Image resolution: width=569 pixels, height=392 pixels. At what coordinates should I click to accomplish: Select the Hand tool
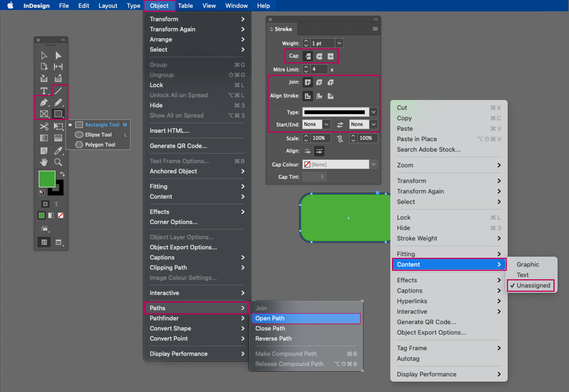coord(44,162)
